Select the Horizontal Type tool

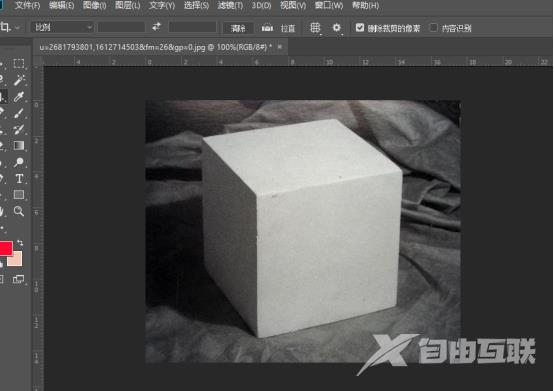pyautogui.click(x=19, y=178)
